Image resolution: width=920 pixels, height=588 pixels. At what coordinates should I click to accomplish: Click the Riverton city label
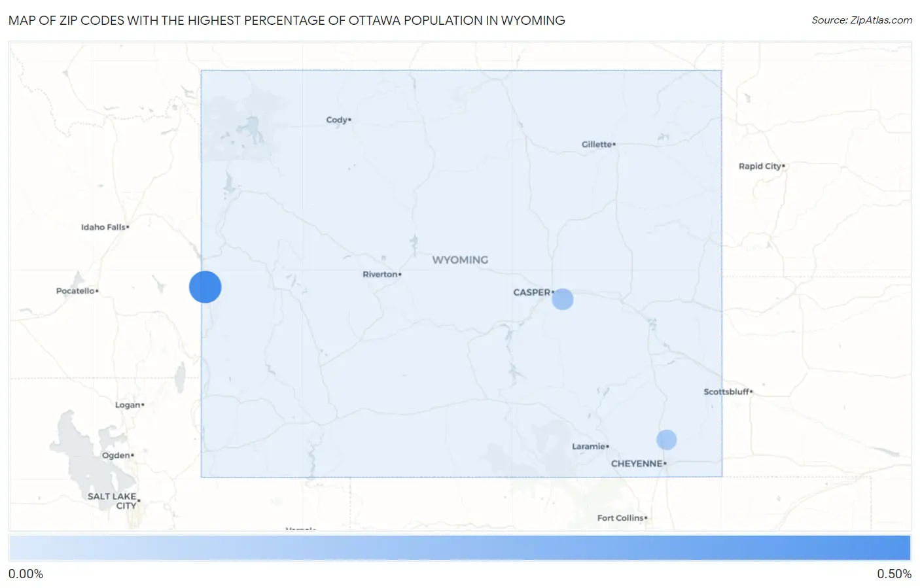[x=381, y=274]
